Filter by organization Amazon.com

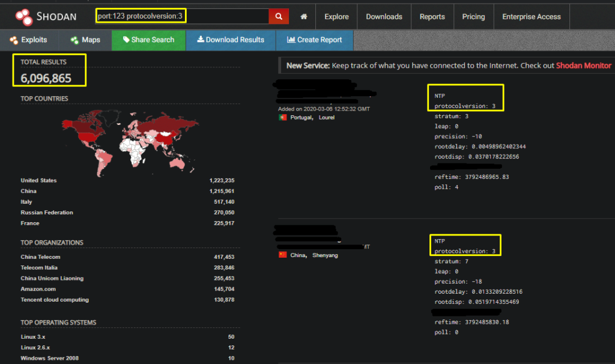click(38, 289)
